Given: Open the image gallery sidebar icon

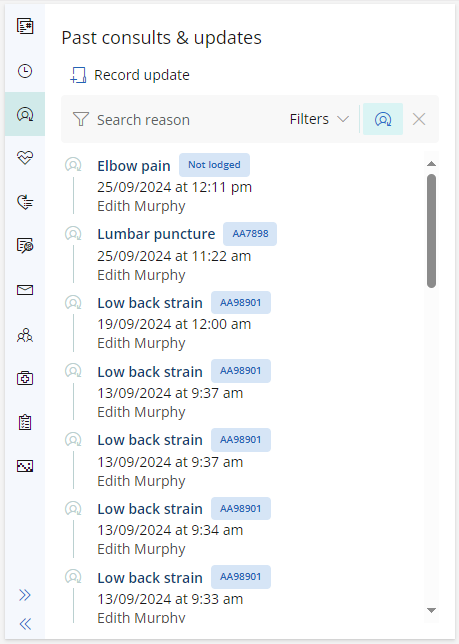Looking at the screenshot, I should click(x=25, y=466).
